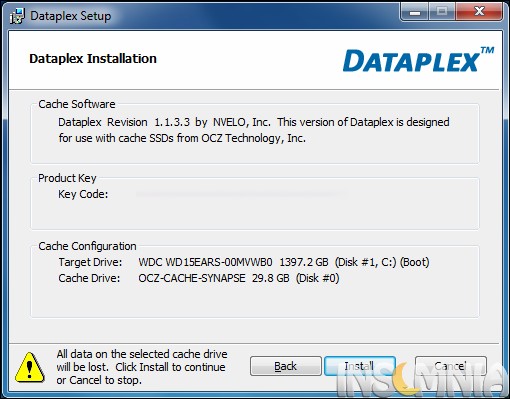The width and height of the screenshot is (510, 399).
Task: Click the Install button to continue
Action: tap(360, 366)
